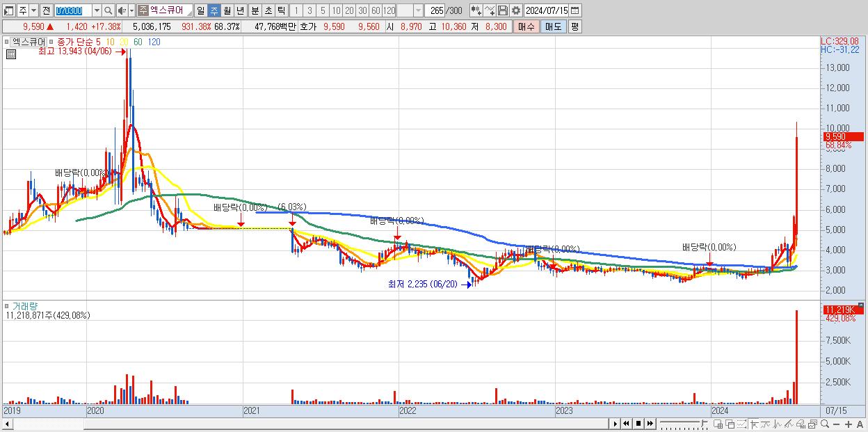Image resolution: width=868 pixels, height=432 pixels.
Task: Select second period 초 button
Action: pos(268,10)
